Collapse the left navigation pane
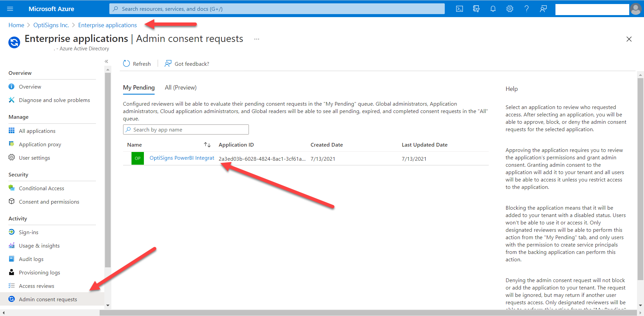Screen dimensions: 644x316 pos(106,61)
